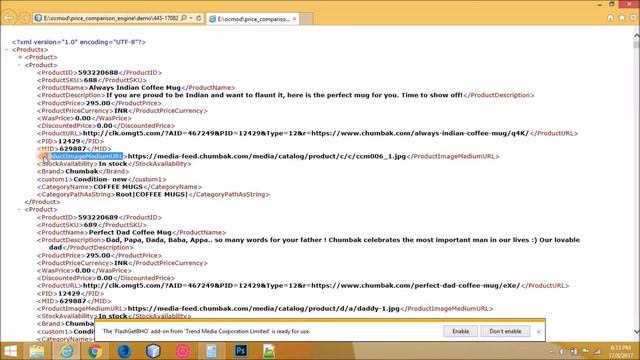Click the first Chumbak Brand value
640x360 pixels.
click(82, 171)
